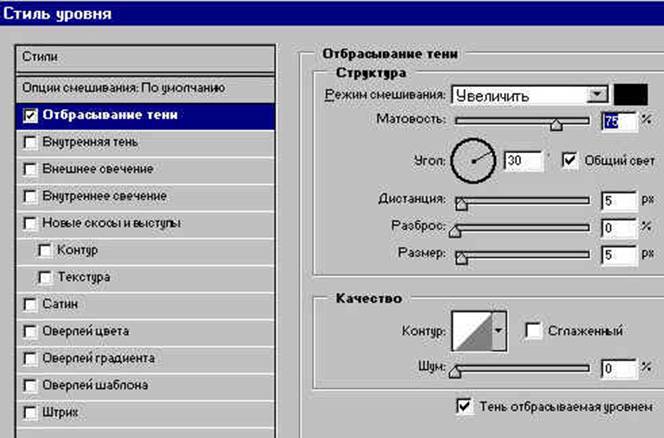Open the Внутреннее свечение settings row
The image size is (664, 438).
tap(145, 197)
